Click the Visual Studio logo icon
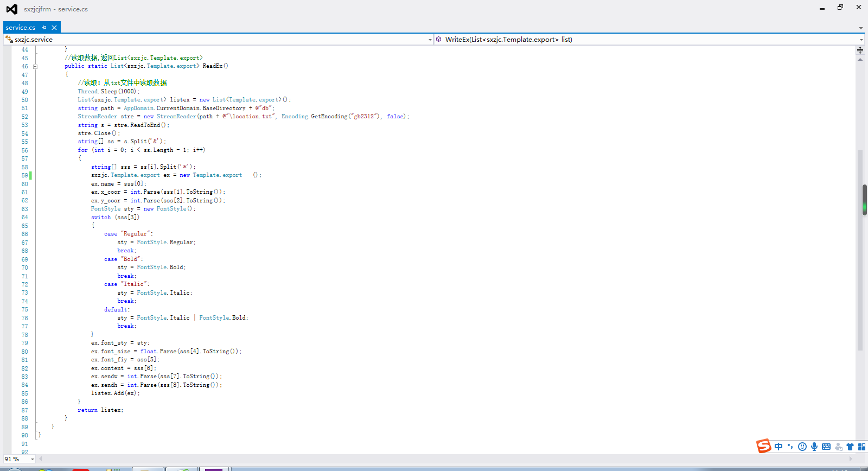 [x=11, y=9]
